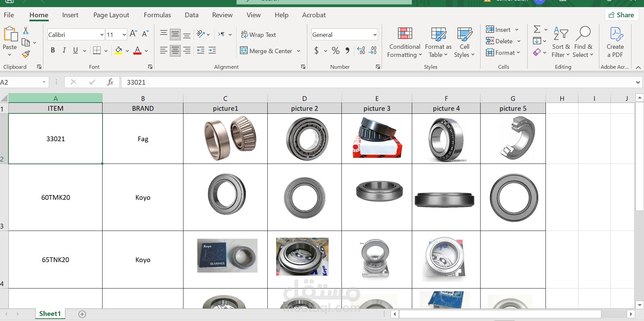This screenshot has height=321, width=644.
Task: Switch to the Page Layout tab
Action: (x=111, y=15)
